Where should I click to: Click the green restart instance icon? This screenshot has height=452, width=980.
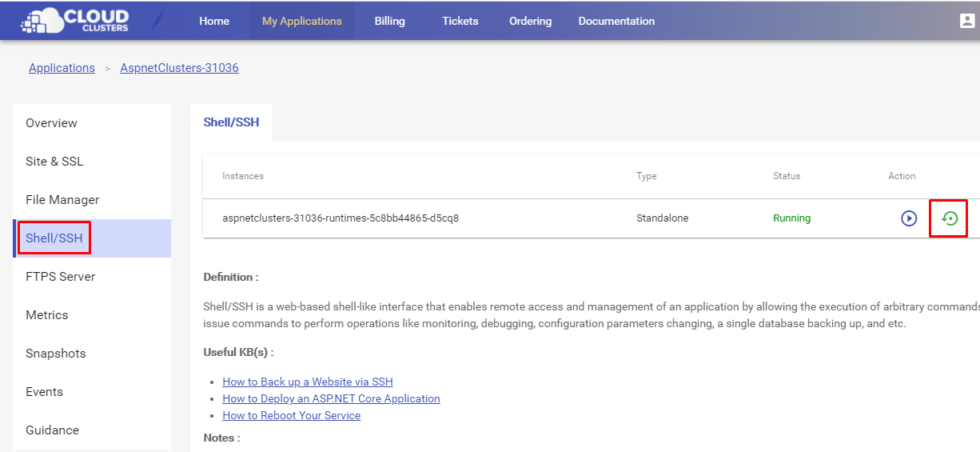click(949, 218)
